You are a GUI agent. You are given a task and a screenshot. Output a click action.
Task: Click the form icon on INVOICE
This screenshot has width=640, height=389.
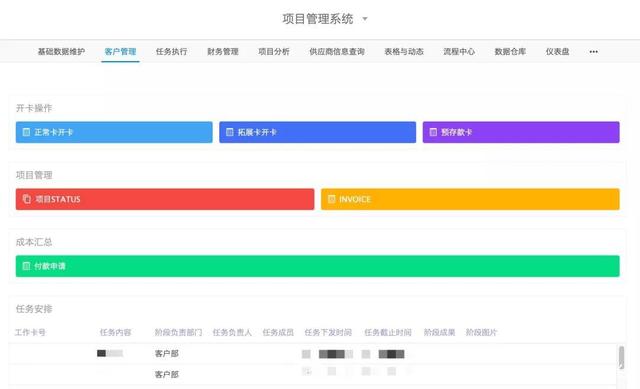point(331,199)
